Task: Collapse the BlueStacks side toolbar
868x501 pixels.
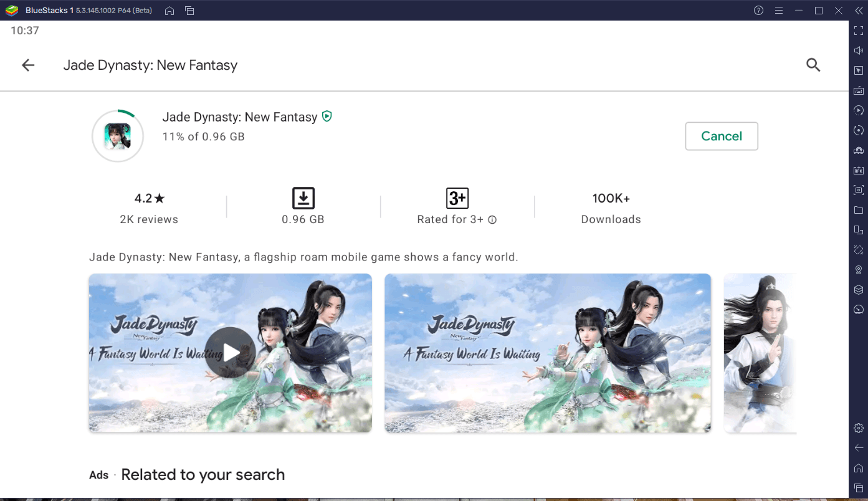Action: pos(859,11)
